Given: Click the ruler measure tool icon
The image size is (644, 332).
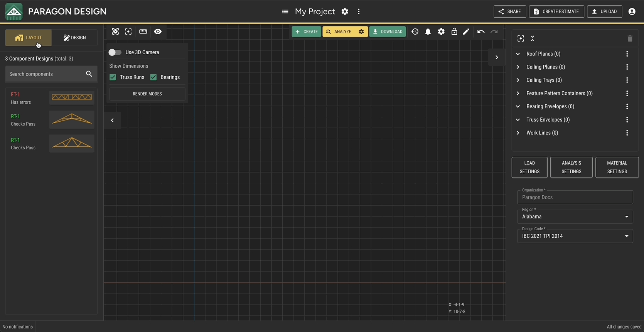Looking at the screenshot, I should click(143, 32).
